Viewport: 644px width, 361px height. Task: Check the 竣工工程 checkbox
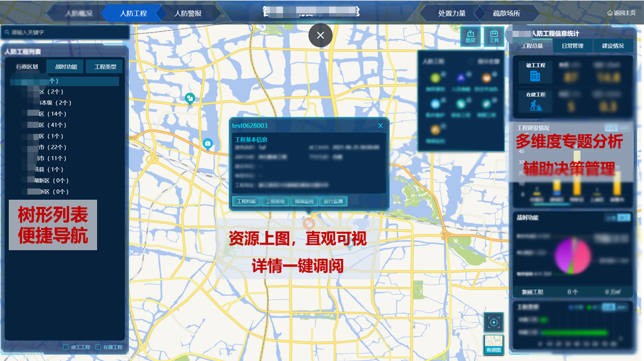[66, 347]
